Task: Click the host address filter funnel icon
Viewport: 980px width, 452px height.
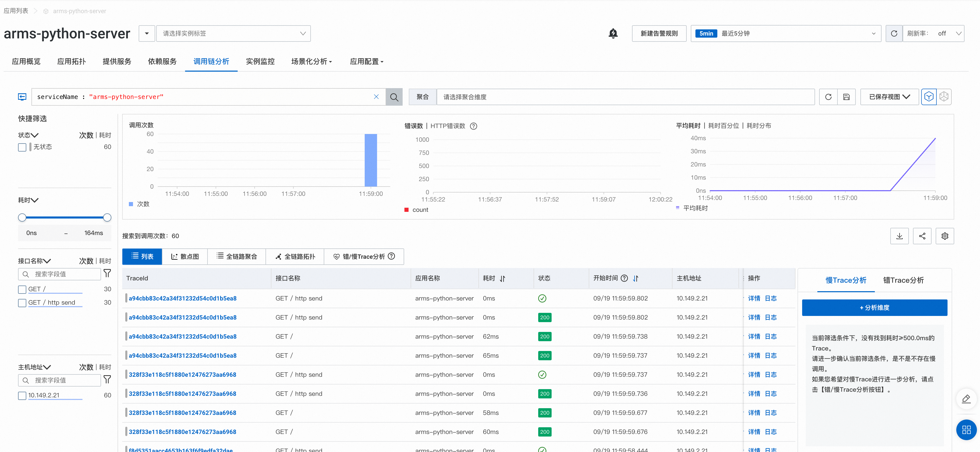Action: (x=107, y=380)
